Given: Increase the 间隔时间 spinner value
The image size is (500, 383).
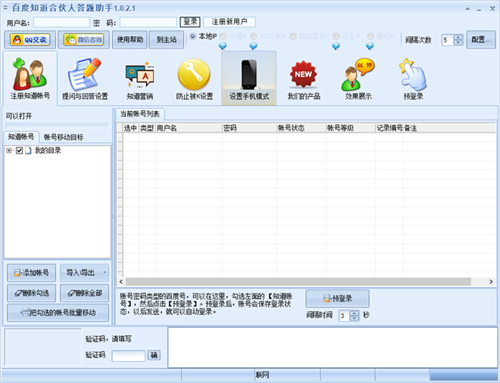Looking at the screenshot, I should 355,313.
